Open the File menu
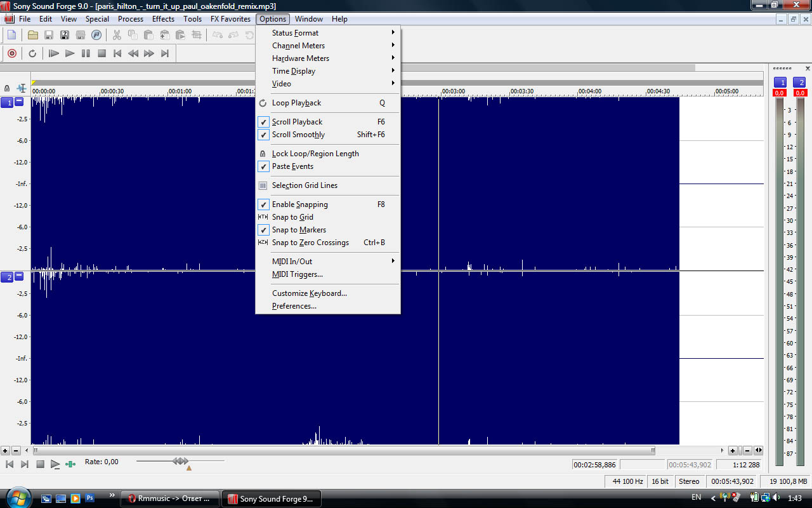The image size is (812, 508). point(25,19)
